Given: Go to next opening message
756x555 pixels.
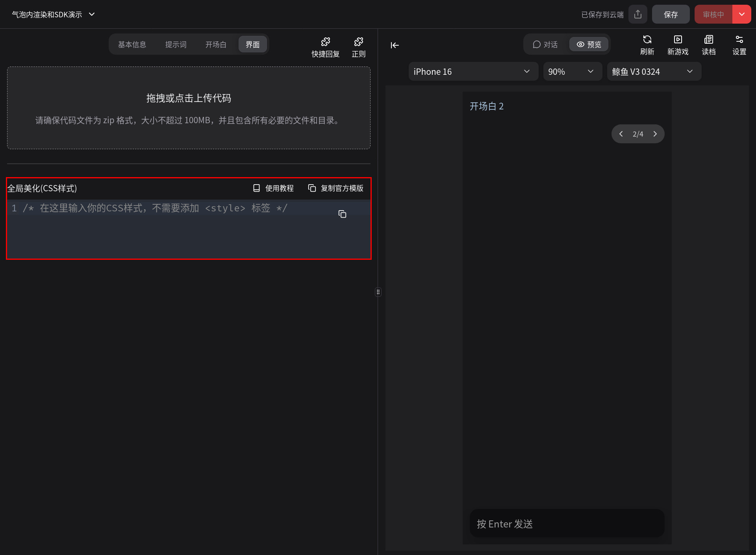Looking at the screenshot, I should [655, 134].
